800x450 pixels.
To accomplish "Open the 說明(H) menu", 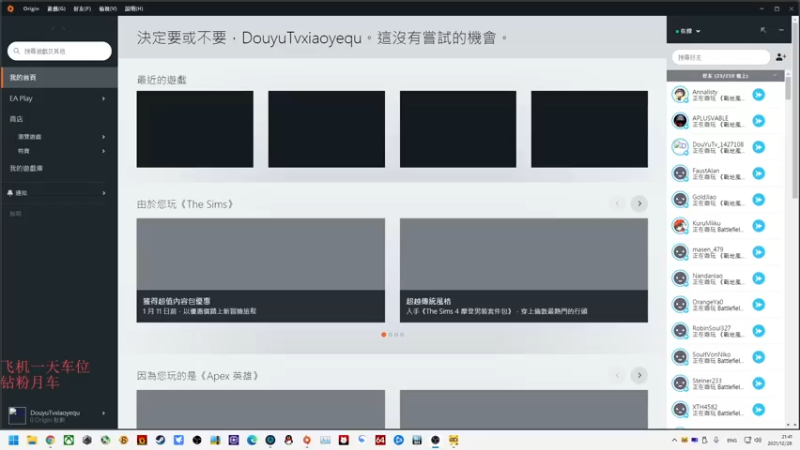I will pyautogui.click(x=134, y=9).
